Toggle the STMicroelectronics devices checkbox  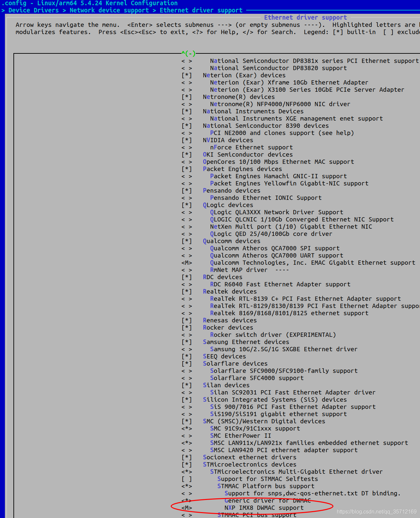click(x=187, y=465)
